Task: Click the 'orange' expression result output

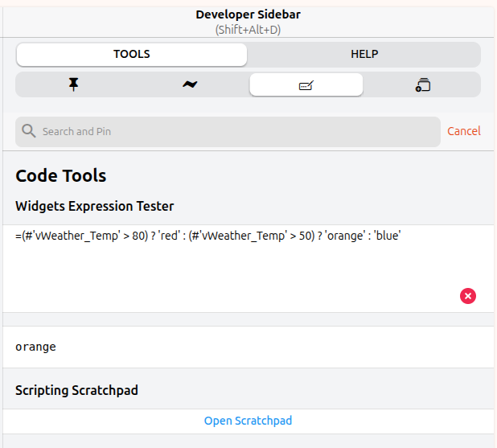Action: point(35,347)
